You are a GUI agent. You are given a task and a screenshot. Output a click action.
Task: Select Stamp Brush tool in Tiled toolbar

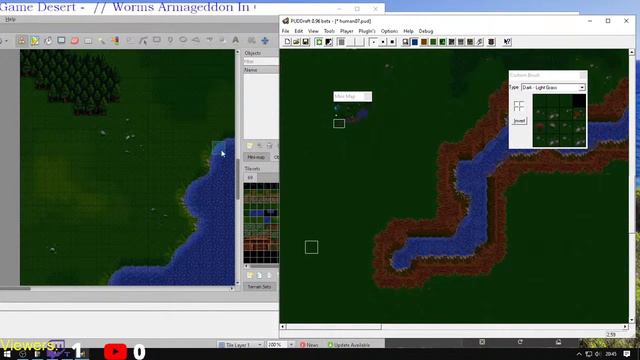[x=22, y=40]
